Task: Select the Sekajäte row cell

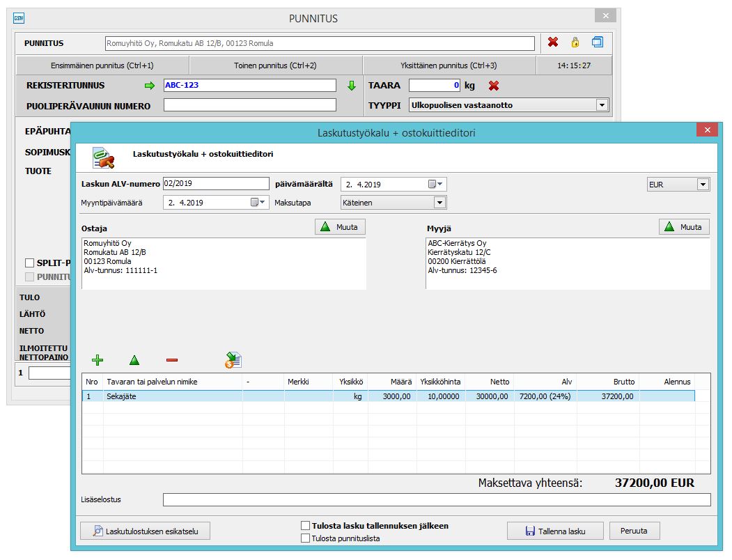Action: point(173,396)
